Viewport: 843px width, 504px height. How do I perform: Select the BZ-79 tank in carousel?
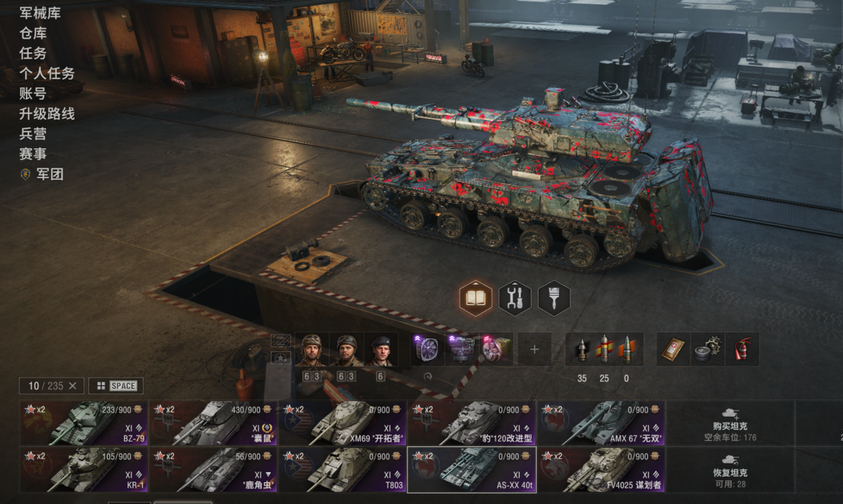(84, 423)
